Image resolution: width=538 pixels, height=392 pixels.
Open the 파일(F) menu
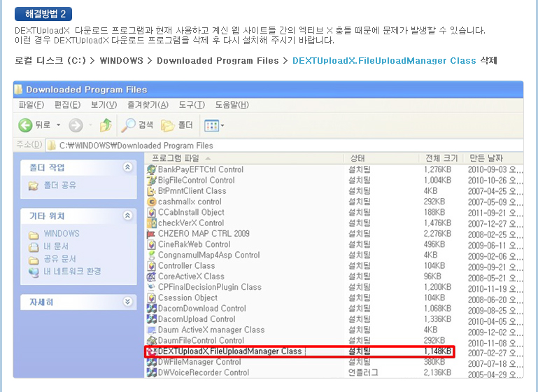click(x=31, y=105)
